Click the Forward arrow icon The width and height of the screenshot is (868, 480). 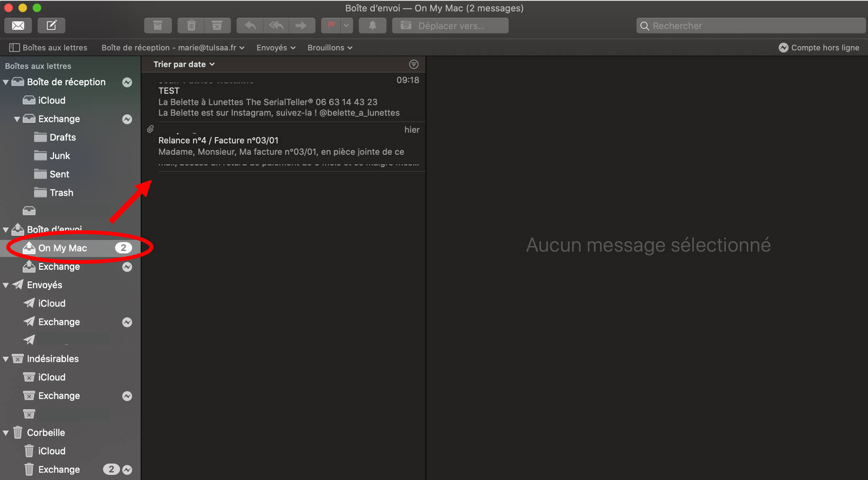pyautogui.click(x=301, y=26)
